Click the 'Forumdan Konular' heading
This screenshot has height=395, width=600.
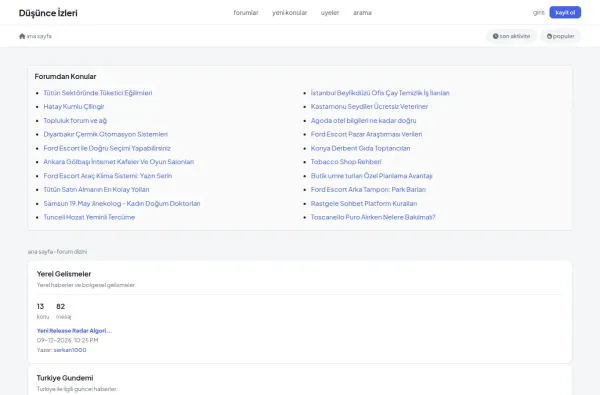click(65, 77)
